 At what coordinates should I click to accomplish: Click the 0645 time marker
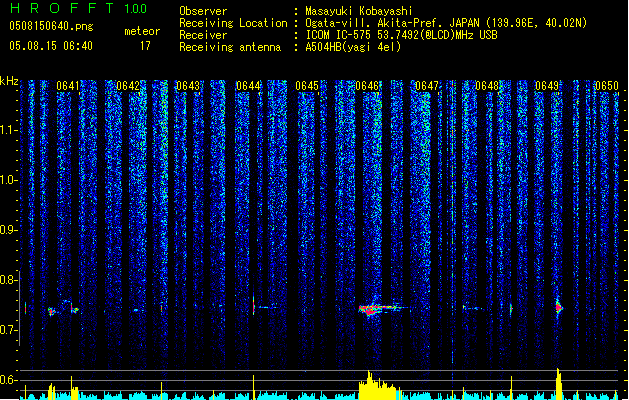307,86
